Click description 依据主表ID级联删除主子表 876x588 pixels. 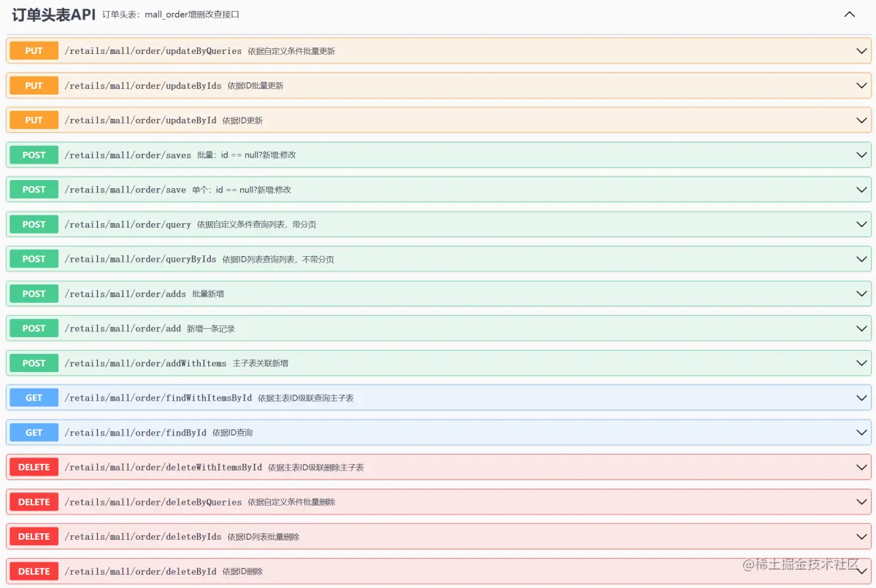[316, 467]
